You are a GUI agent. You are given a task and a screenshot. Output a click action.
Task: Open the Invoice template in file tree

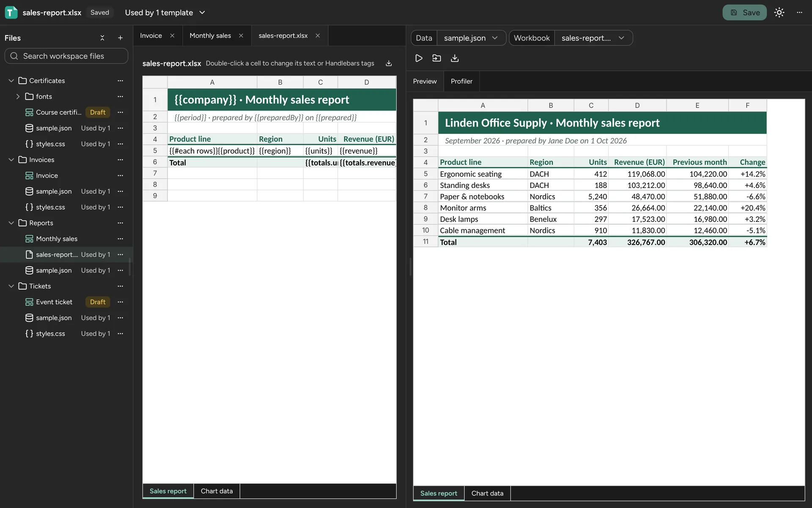pyautogui.click(x=47, y=176)
